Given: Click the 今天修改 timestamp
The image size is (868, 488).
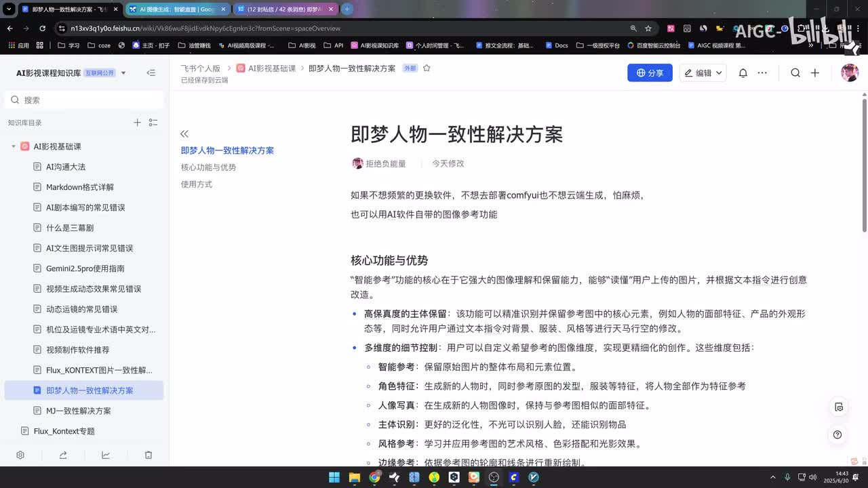Looking at the screenshot, I should point(448,163).
